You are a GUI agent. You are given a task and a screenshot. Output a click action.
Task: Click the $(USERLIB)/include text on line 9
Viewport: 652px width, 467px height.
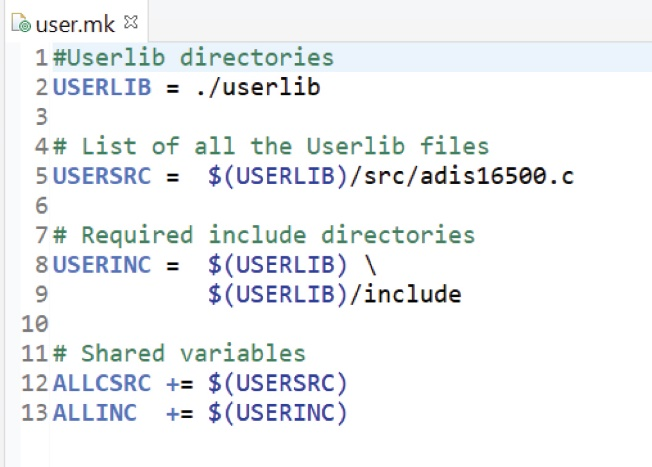coord(335,295)
